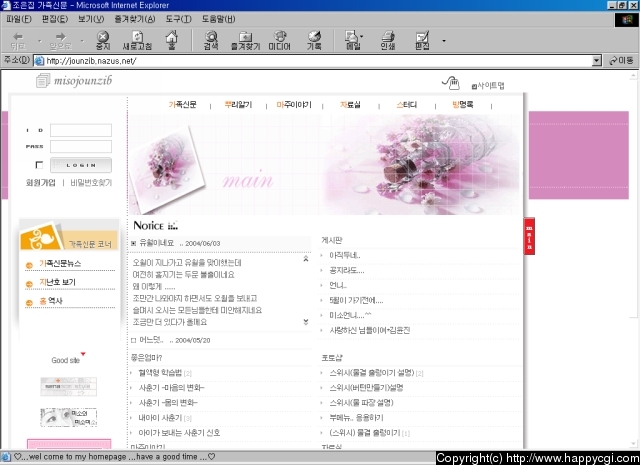The image size is (640, 465).
Task: Click the LOGIN button
Action: (81, 165)
